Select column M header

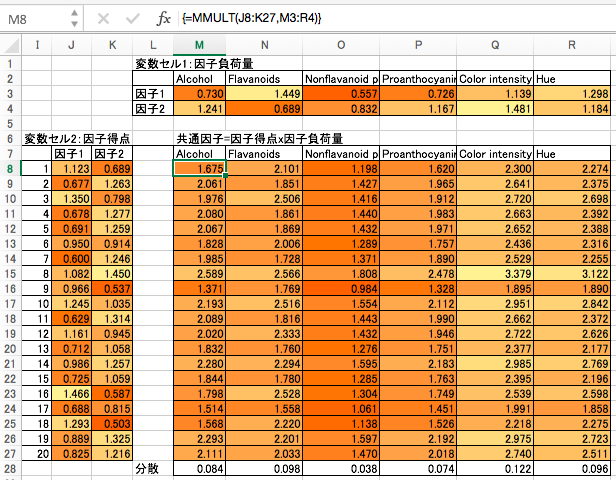click(x=200, y=46)
